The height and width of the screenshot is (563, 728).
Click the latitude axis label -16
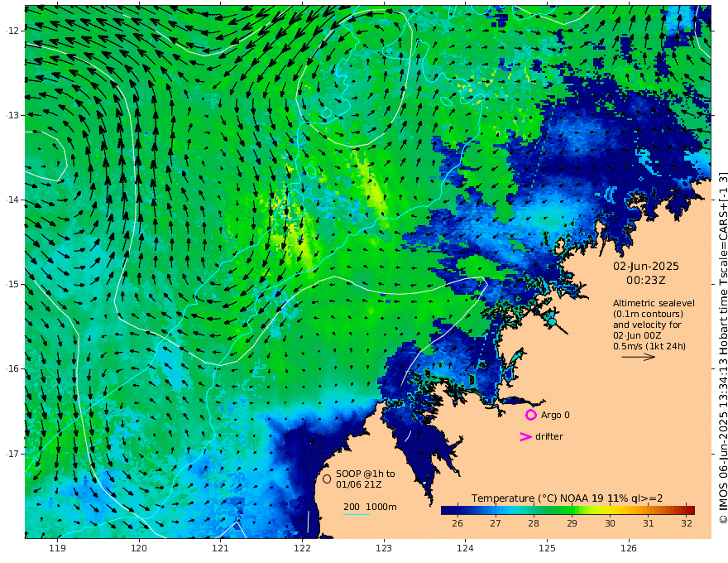(x=11, y=368)
